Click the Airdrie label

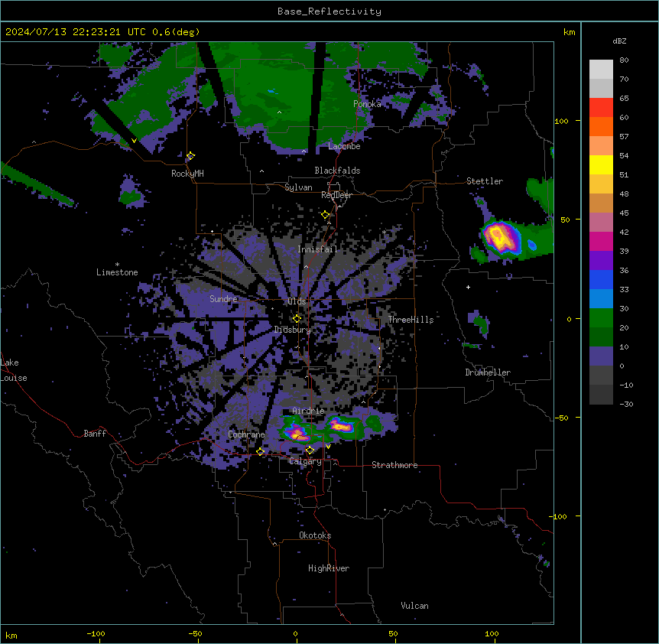[309, 411]
